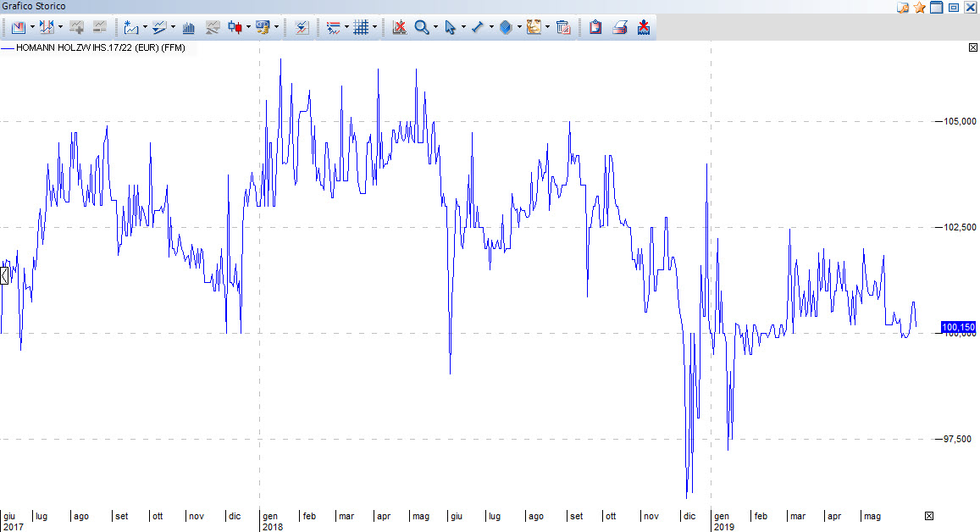Click the magnifying glass zoom tool

coord(421,27)
